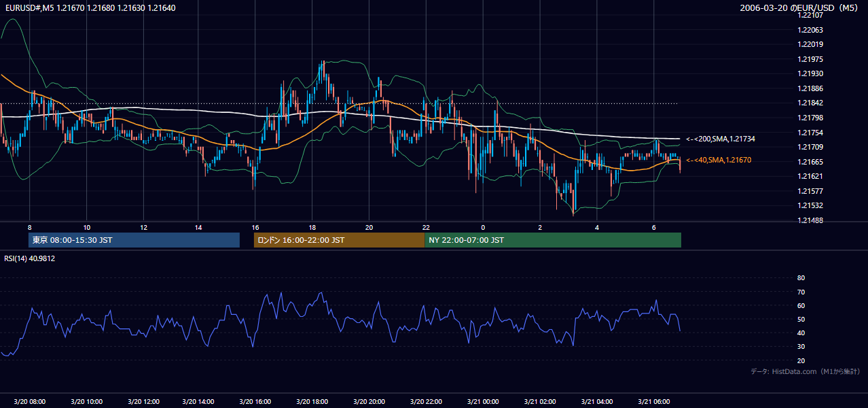Click price axis value 1.22063
The height and width of the screenshot is (408, 868).
click(810, 30)
